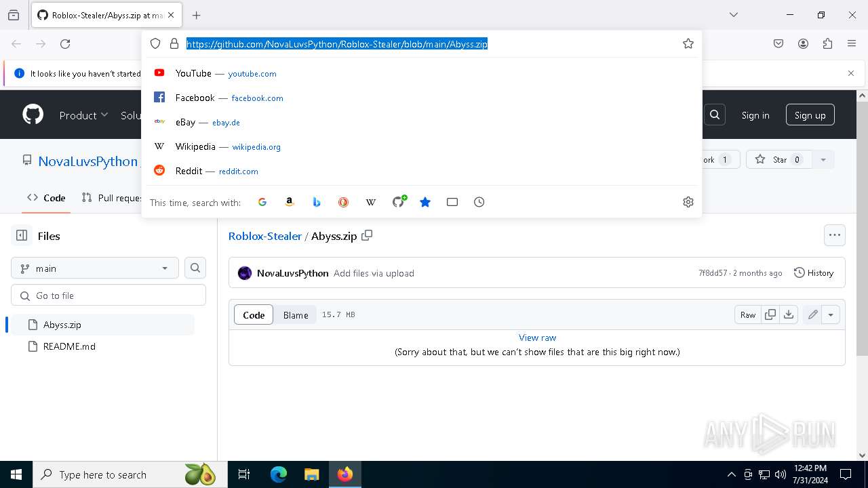Search with Amazon this time

coord(290,202)
